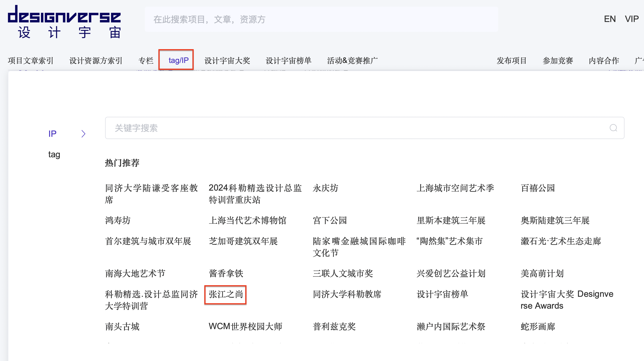This screenshot has width=644, height=361.
Task: Open 设计资源方索引 menu item
Action: tap(96, 60)
